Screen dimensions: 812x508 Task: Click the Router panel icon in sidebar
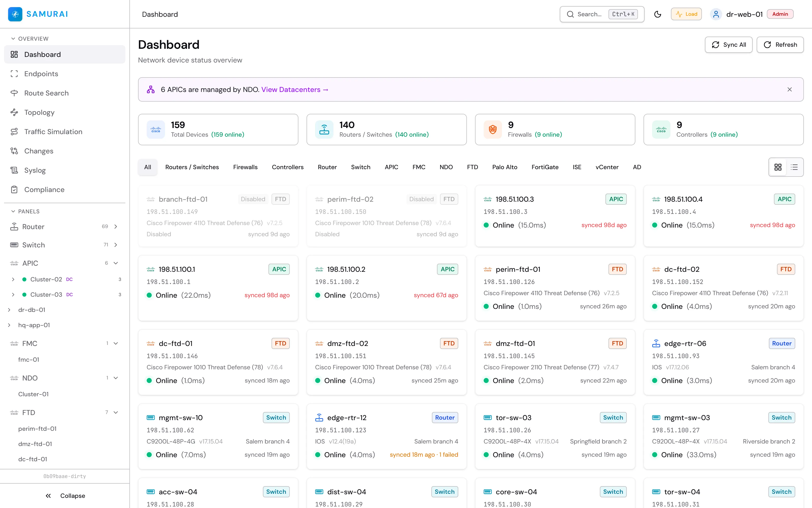pyautogui.click(x=14, y=227)
